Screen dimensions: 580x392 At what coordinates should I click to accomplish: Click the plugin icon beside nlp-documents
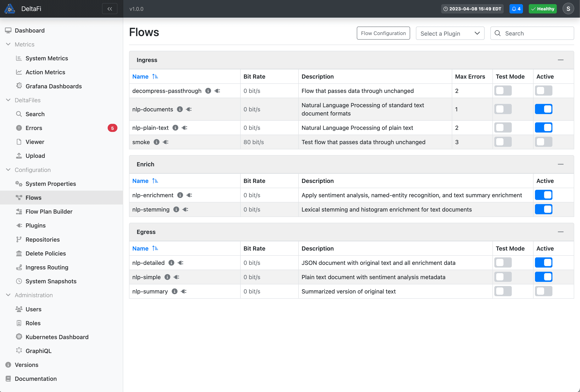pos(189,109)
